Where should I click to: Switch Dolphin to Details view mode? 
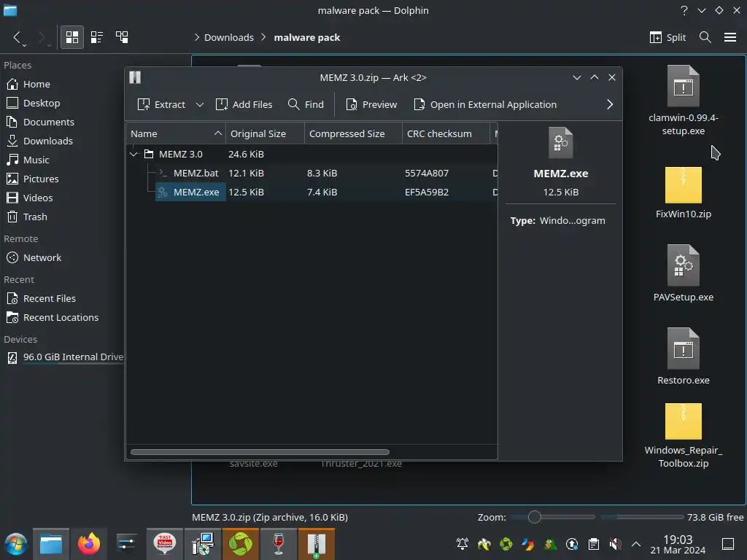click(x=122, y=37)
